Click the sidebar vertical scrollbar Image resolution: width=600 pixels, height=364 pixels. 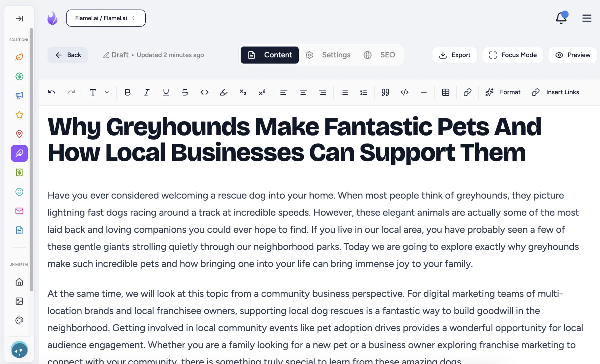pos(31,159)
